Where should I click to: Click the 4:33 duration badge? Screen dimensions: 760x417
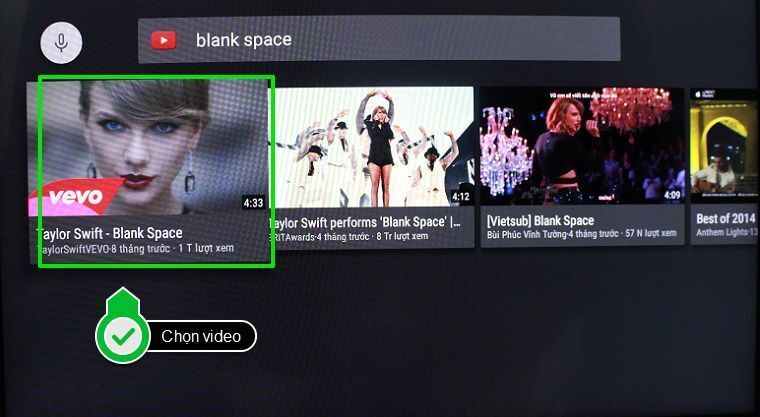(253, 203)
